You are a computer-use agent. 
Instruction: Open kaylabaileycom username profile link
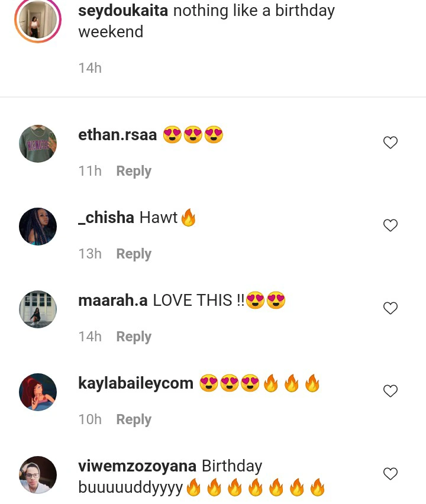(135, 383)
